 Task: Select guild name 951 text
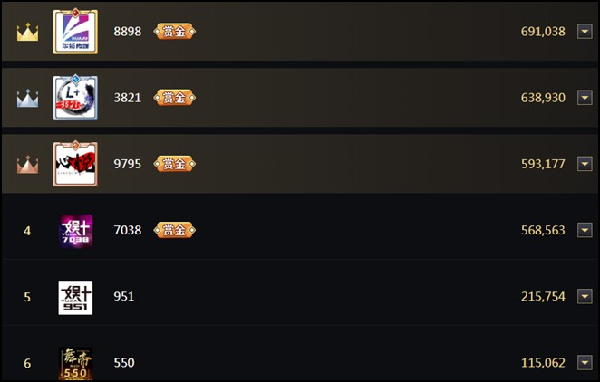(124, 296)
